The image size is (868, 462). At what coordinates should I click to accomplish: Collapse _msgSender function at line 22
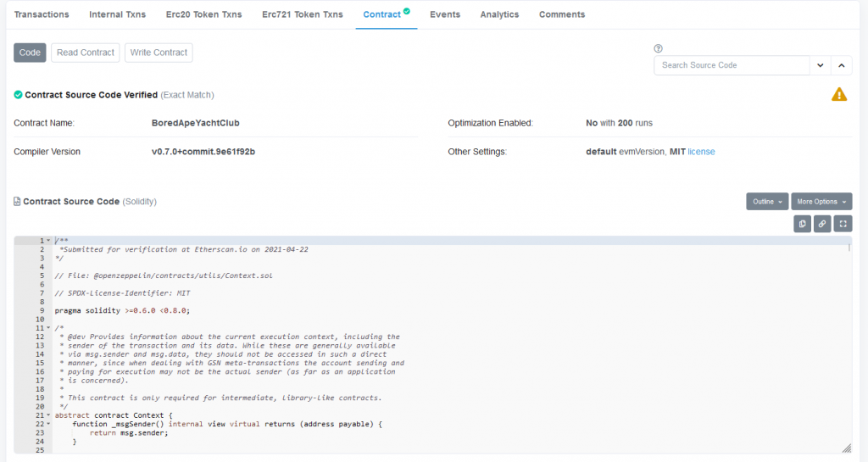[48, 425]
